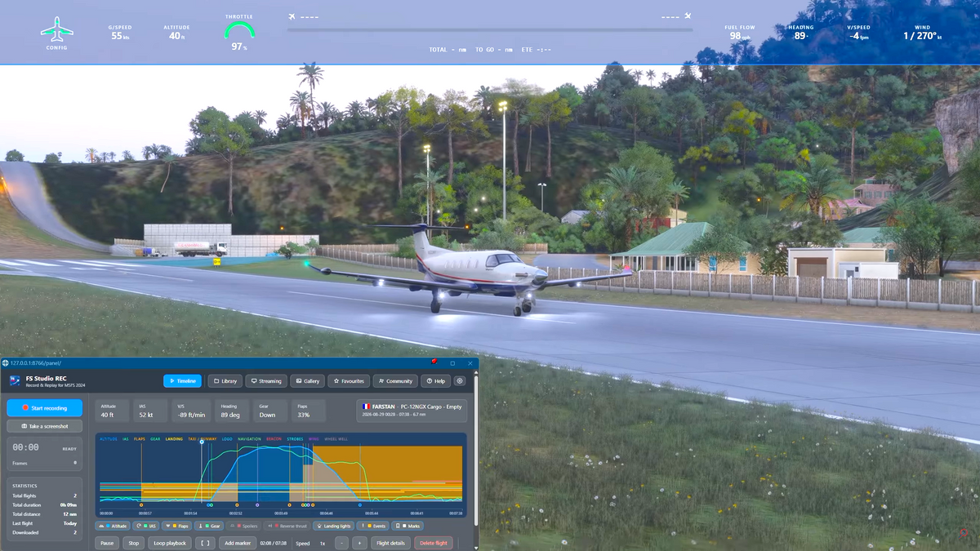The image size is (980, 551).
Task: Open the FARSTAN PC-12NGX Cargo flight card
Action: point(412,411)
